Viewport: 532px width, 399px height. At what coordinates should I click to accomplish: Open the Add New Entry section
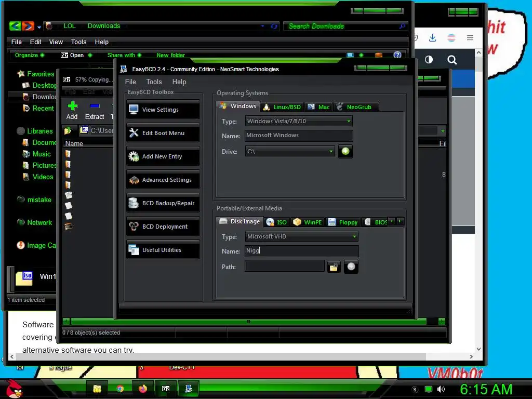click(x=163, y=156)
